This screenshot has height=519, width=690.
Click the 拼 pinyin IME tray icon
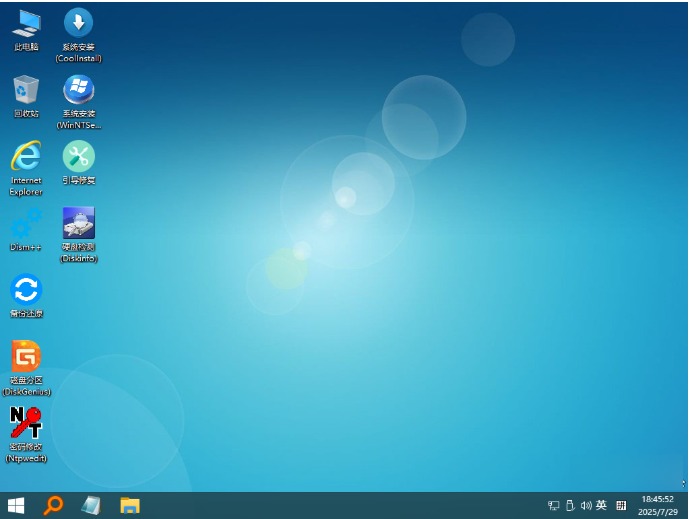[x=621, y=505]
